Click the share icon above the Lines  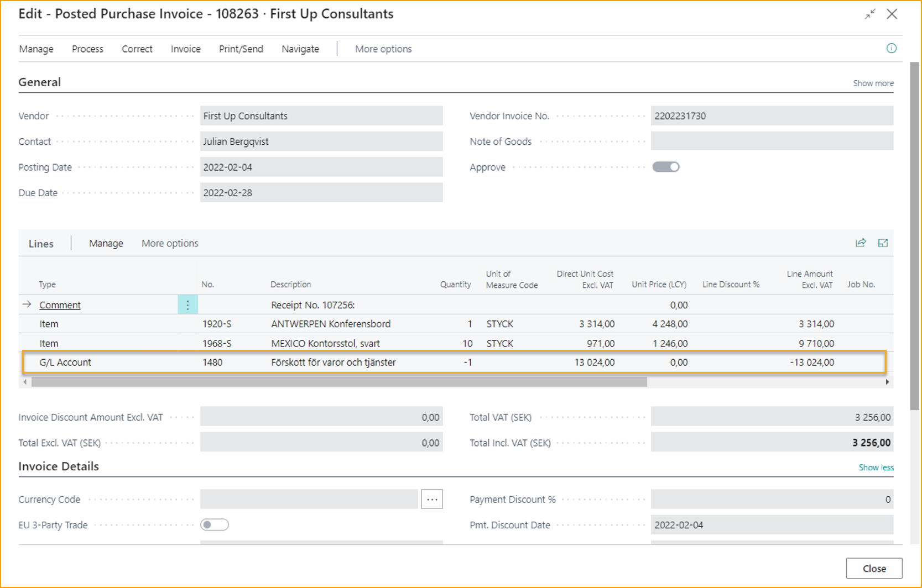pyautogui.click(x=861, y=243)
